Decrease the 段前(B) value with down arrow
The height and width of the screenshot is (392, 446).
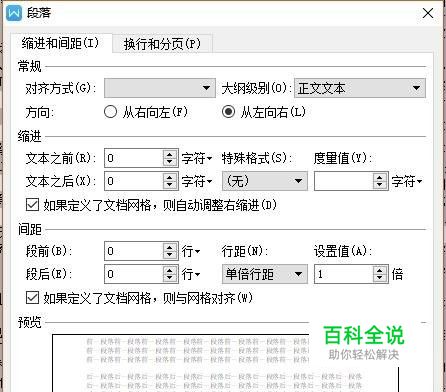coord(170,255)
